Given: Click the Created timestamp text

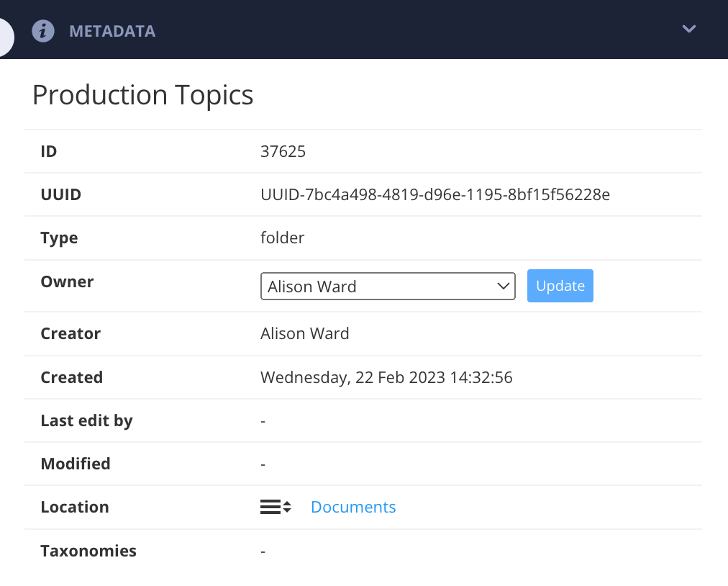Looking at the screenshot, I should (386, 377).
